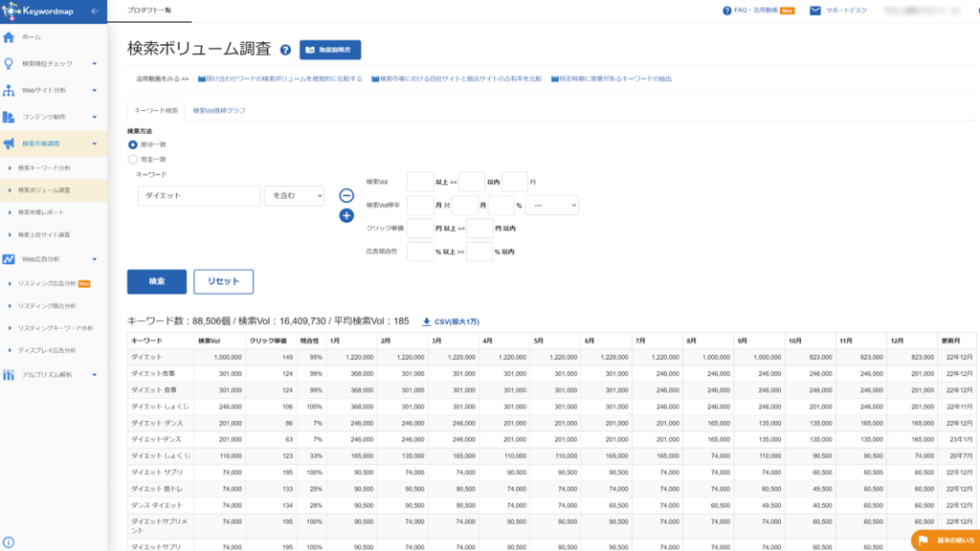Open ディスプレイ広告分析 in sidebar

[47, 350]
